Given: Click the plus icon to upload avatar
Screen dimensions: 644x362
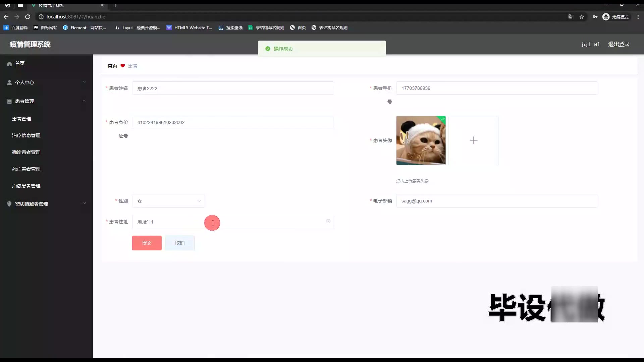Looking at the screenshot, I should pos(473,140).
